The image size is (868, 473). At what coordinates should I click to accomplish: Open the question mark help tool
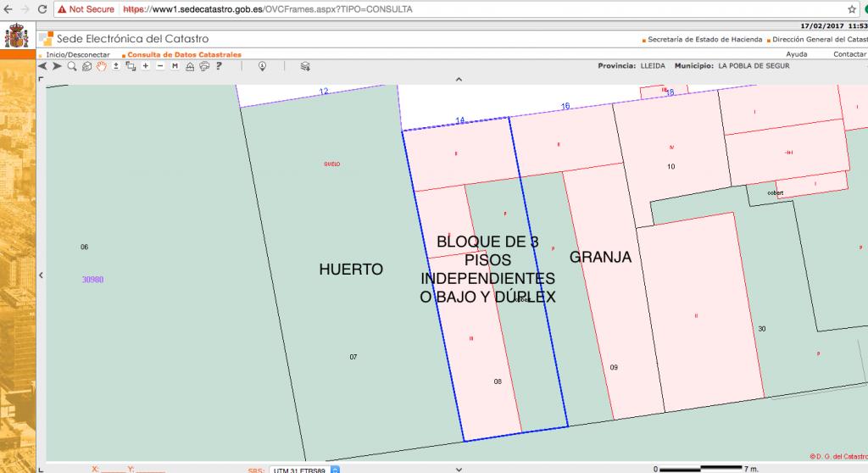click(219, 66)
